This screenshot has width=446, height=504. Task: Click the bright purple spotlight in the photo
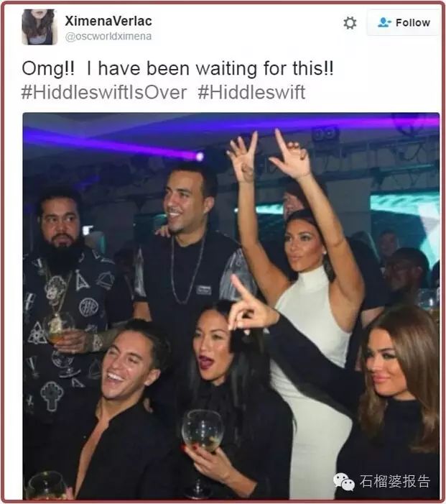[200, 157]
